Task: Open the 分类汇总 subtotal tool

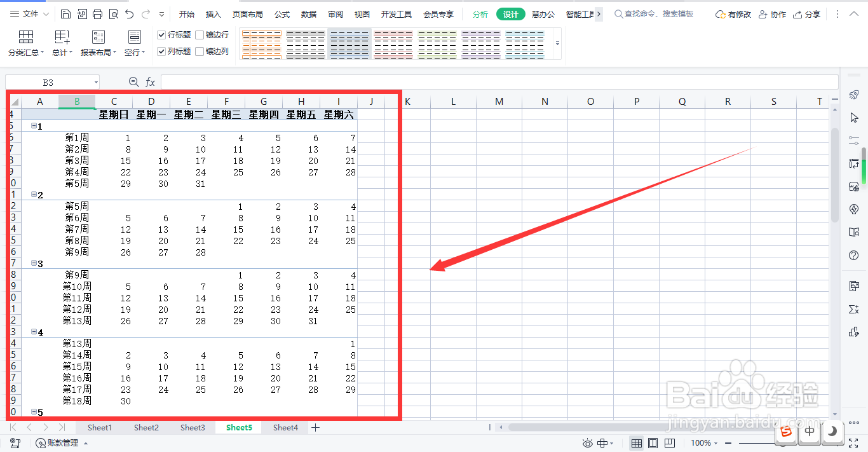Action: [26, 44]
